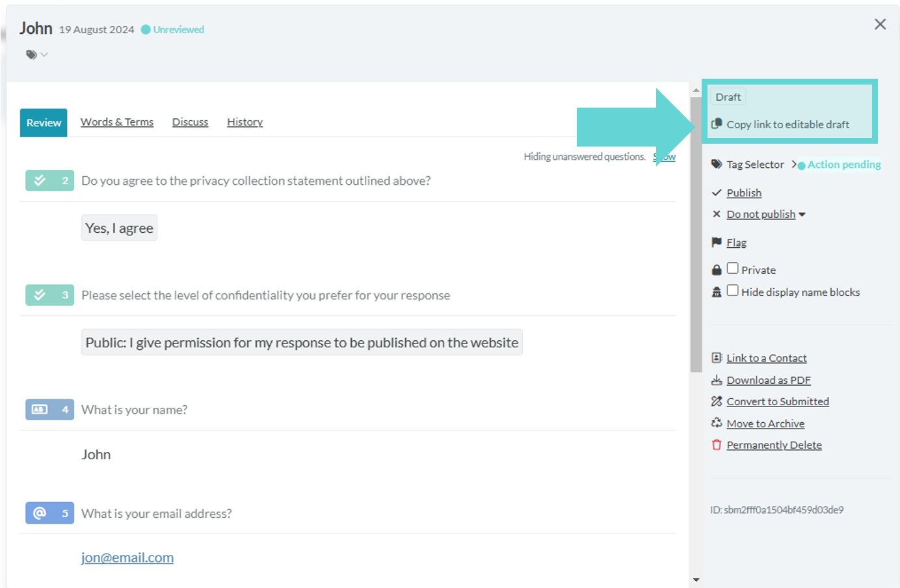The width and height of the screenshot is (900, 588).
Task: Click the copy icon beside editable draft link
Action: point(717,124)
